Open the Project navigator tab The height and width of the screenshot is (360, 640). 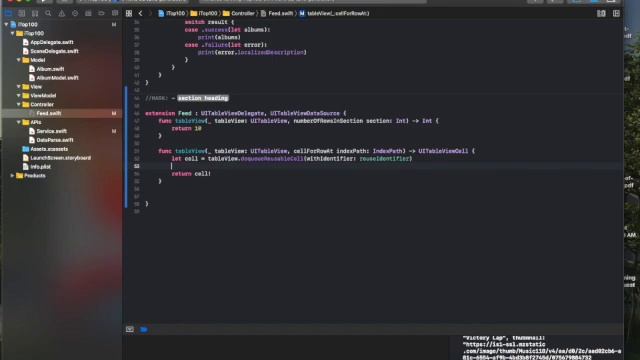(8, 13)
